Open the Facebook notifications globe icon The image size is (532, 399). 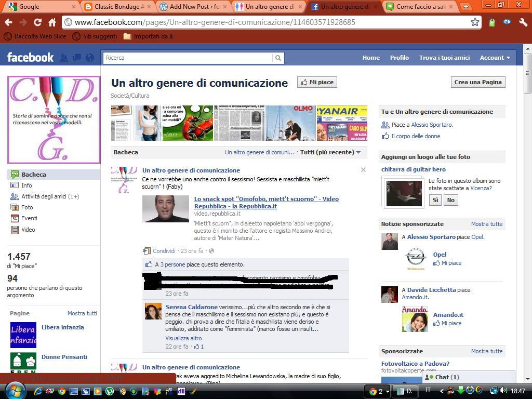point(89,58)
